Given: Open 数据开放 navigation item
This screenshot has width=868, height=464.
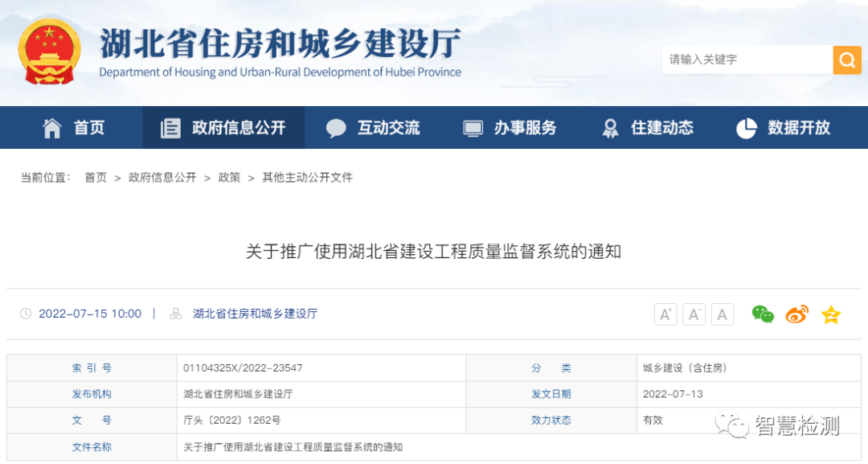Looking at the screenshot, I should [x=784, y=128].
